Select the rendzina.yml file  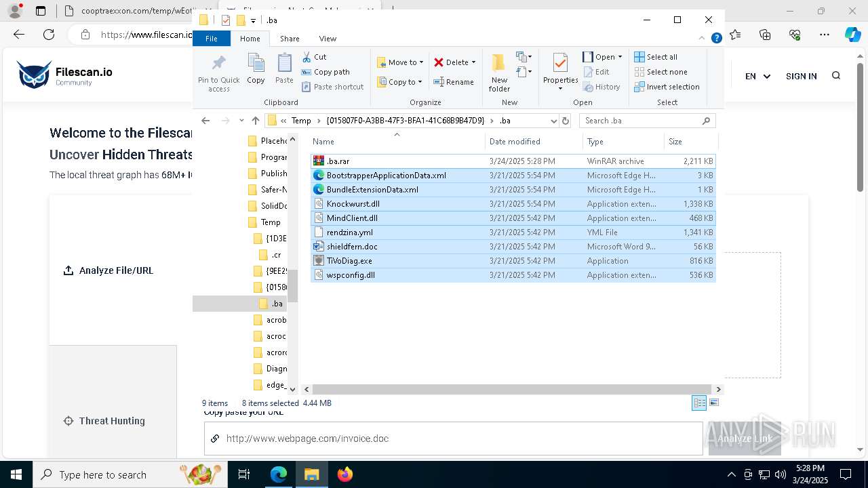[513, 232]
